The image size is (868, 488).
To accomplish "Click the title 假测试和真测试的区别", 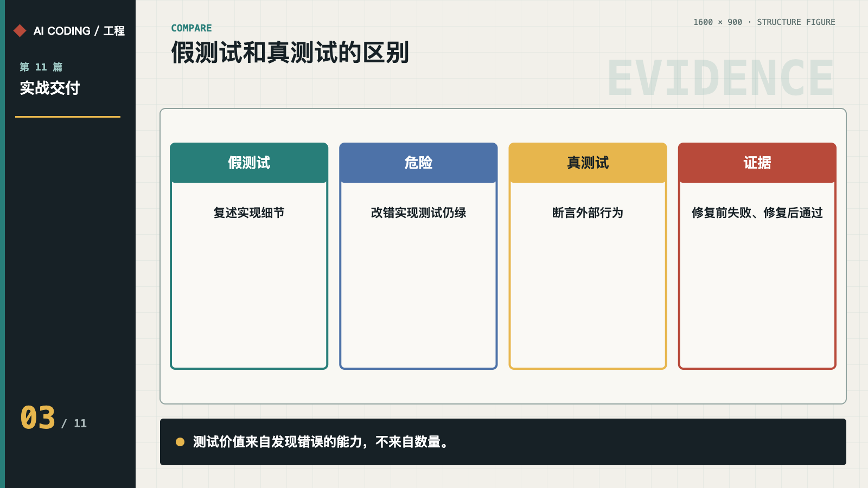I will 290,53.
